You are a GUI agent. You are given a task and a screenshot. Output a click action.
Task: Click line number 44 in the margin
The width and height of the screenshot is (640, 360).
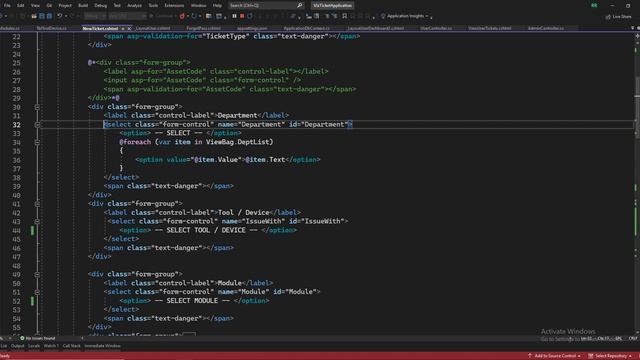pyautogui.click(x=16, y=231)
